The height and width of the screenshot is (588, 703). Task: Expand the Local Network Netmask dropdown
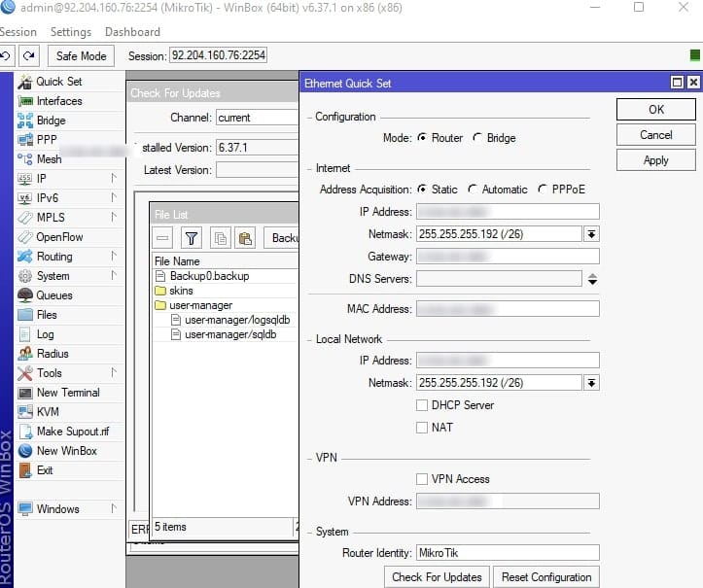[x=591, y=383]
